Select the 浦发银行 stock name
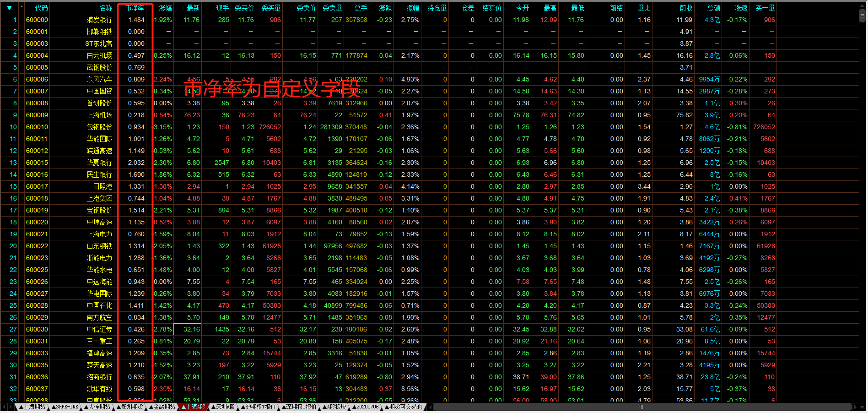This screenshot has height=413, width=868. [x=99, y=20]
